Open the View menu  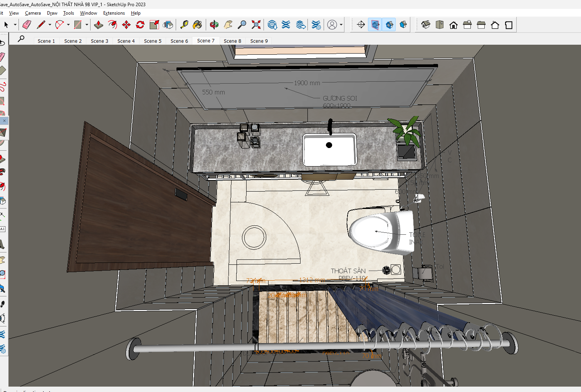(x=14, y=13)
